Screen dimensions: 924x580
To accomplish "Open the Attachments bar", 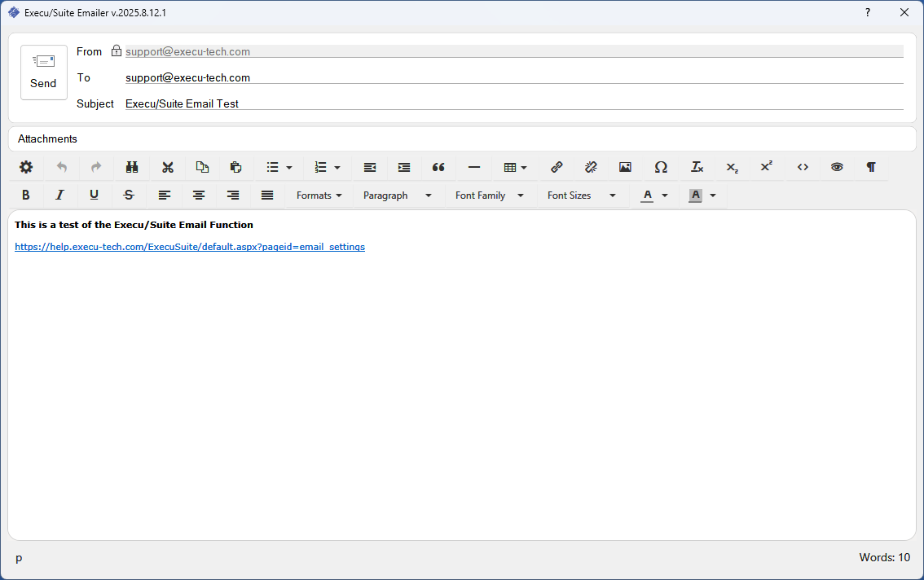I will click(x=462, y=138).
